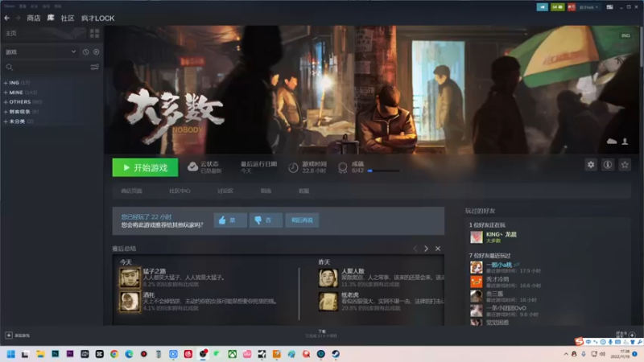Select the 纸老虎 achievement thumbnail

pos(328,302)
